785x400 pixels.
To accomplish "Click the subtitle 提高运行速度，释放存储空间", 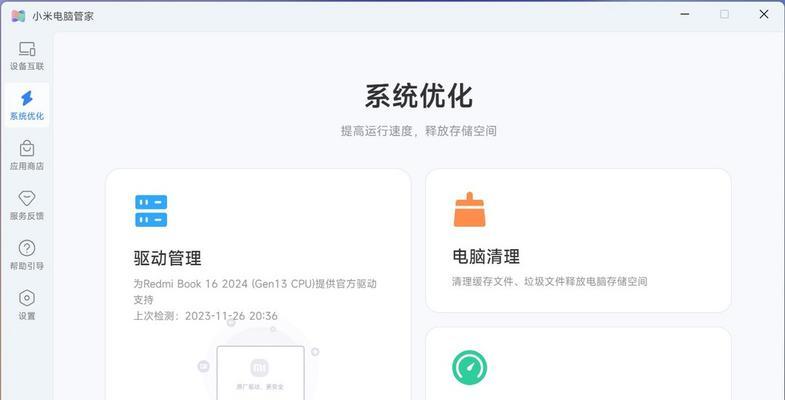I will (x=419, y=131).
